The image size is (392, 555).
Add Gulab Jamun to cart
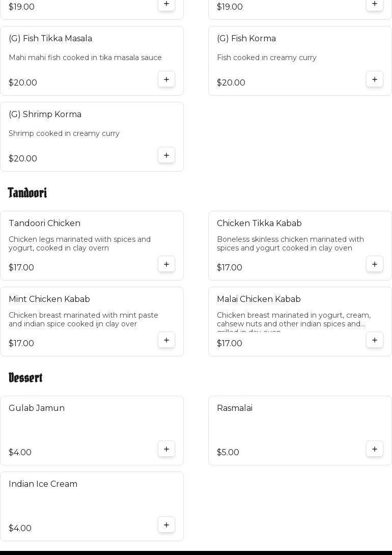(x=166, y=449)
